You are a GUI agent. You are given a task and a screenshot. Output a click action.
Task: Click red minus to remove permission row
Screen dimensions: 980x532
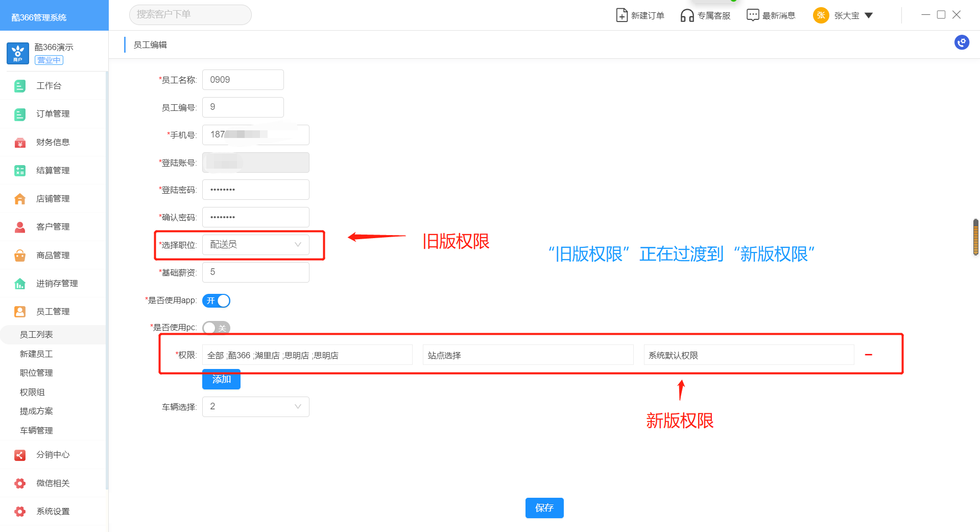868,355
